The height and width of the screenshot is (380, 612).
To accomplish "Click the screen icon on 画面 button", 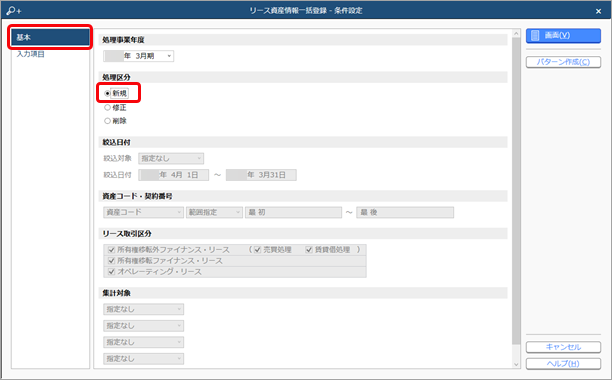I will (x=535, y=36).
